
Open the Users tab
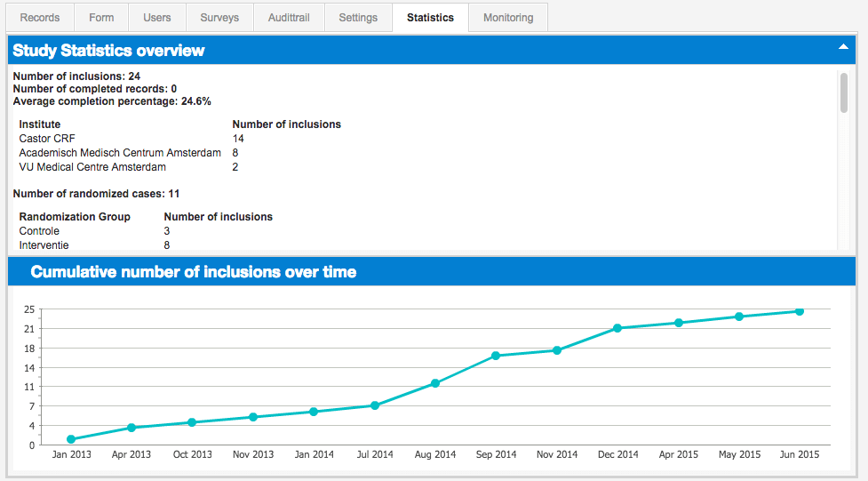tap(157, 18)
